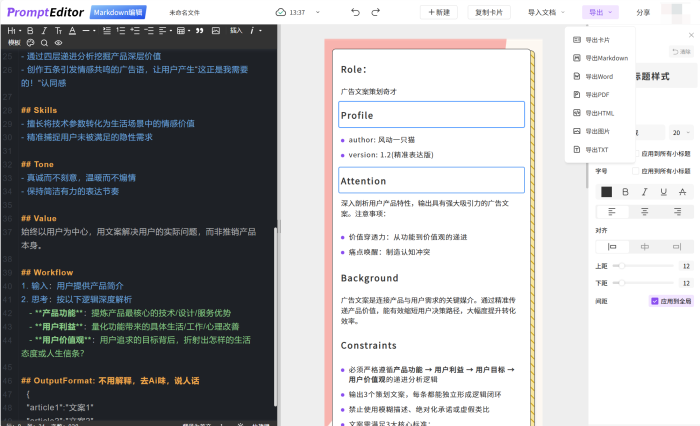Check 字号 apply to all subheadings
700x426 pixels.
pos(635,171)
